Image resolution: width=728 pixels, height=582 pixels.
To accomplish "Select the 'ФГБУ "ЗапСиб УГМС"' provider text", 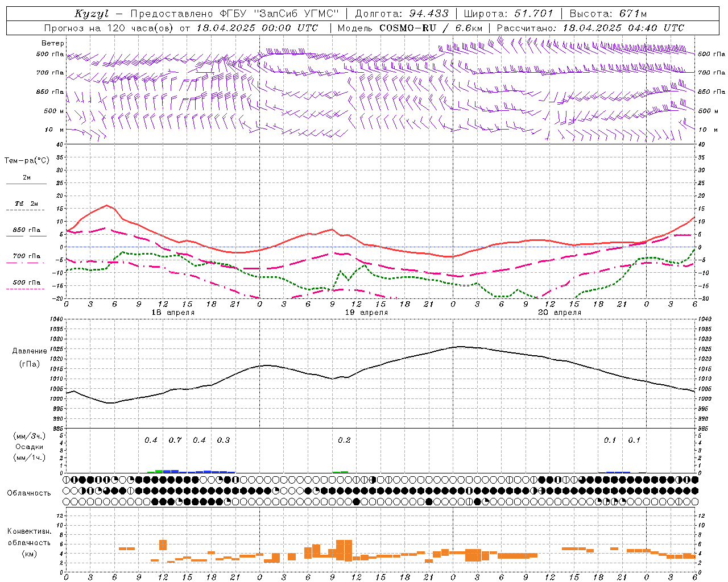I will tap(279, 14).
